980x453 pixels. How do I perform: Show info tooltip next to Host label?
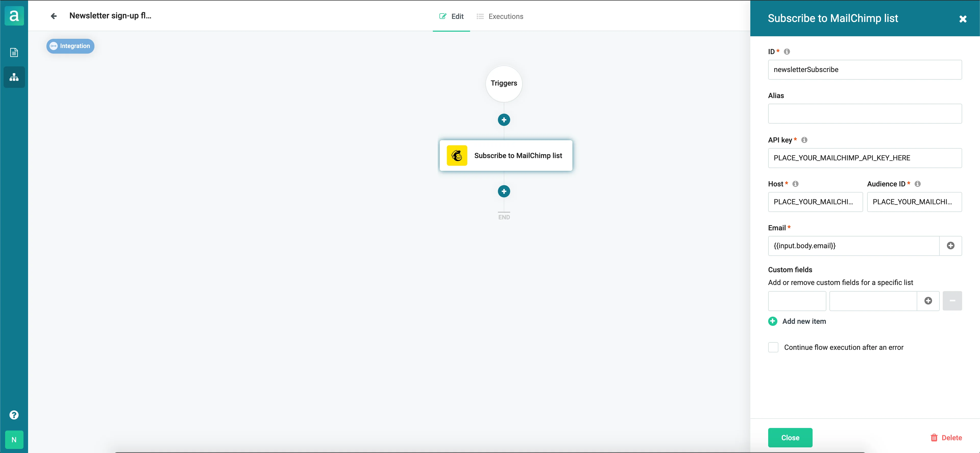pos(795,184)
